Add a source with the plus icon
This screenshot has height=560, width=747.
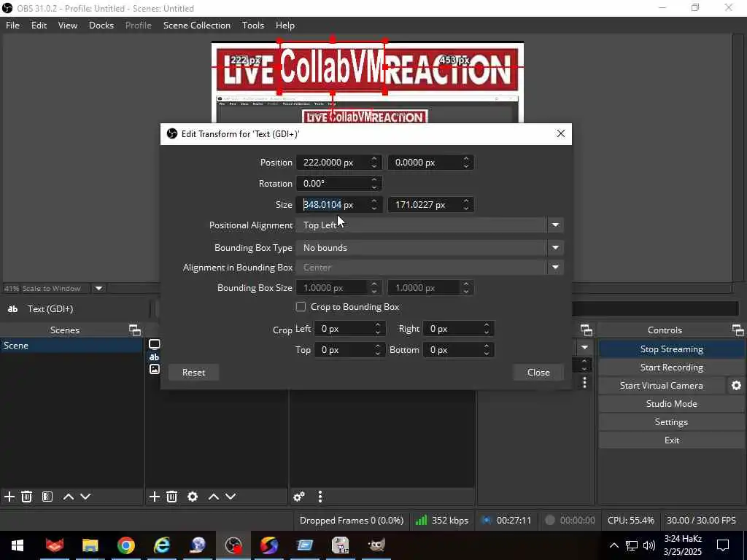pyautogui.click(x=155, y=497)
